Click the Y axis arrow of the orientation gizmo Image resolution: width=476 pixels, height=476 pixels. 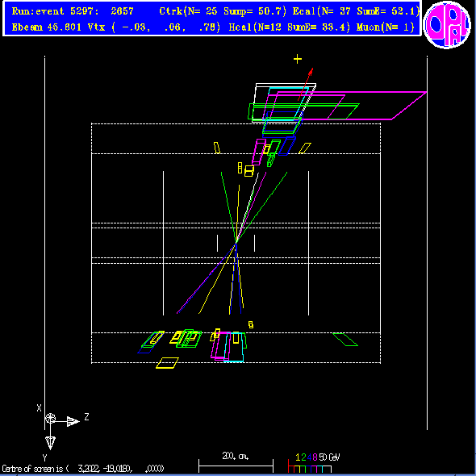50,443
